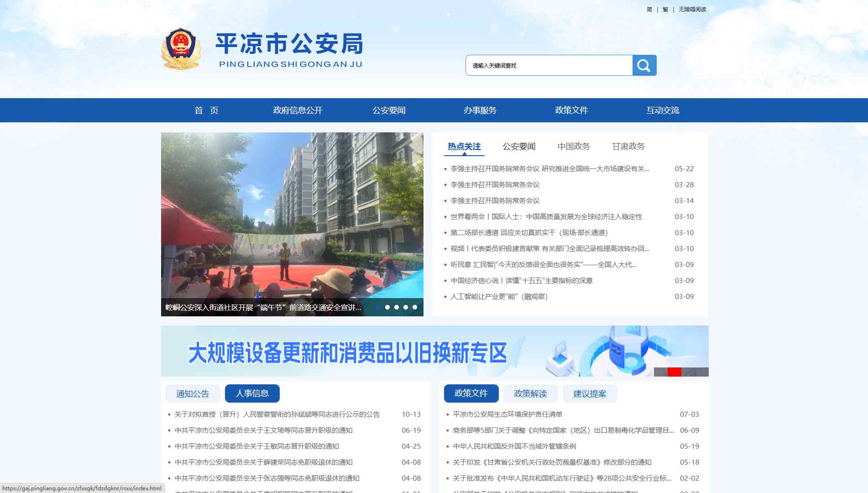Open 薛建荣同志免职级退休的通知
The height and width of the screenshot is (493, 868).
coord(263,462)
